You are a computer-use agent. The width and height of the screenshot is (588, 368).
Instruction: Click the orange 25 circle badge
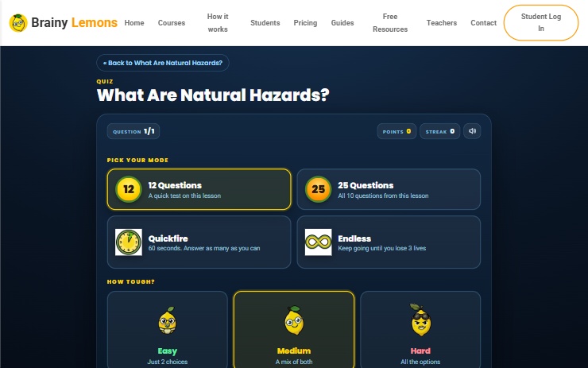click(x=319, y=189)
